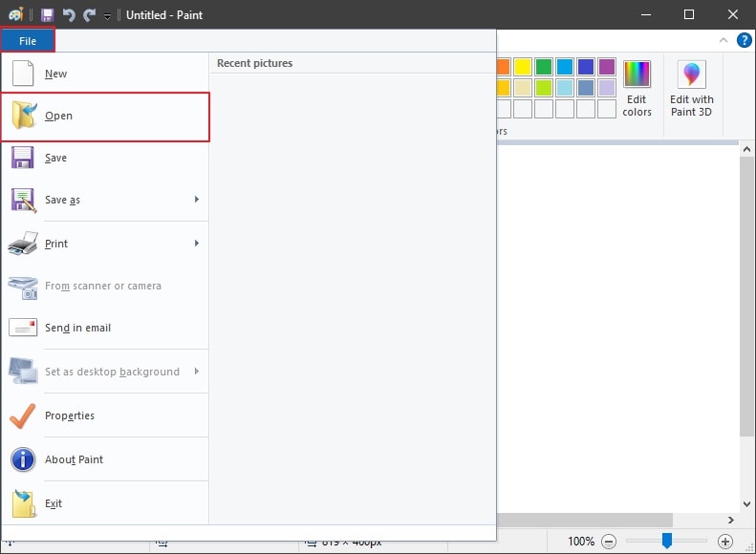Viewport: 756px width, 554px height.
Task: Click the horizontal scrollbar right arrow
Action: [x=731, y=520]
